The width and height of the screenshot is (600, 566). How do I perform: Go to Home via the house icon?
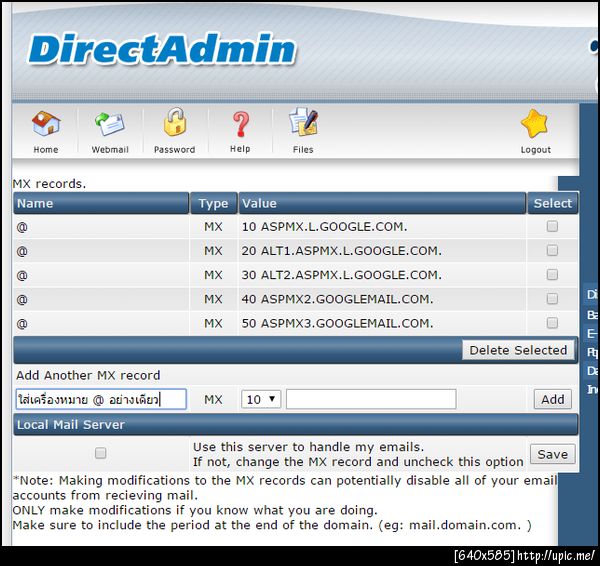pos(46,124)
